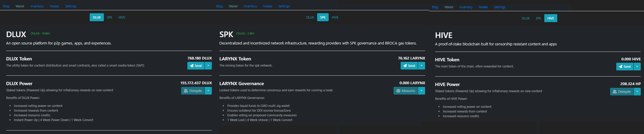Click "Benefits of HIVE Power:" label
Image resolution: width=644 pixels, height=134 pixels.
tap(451, 99)
